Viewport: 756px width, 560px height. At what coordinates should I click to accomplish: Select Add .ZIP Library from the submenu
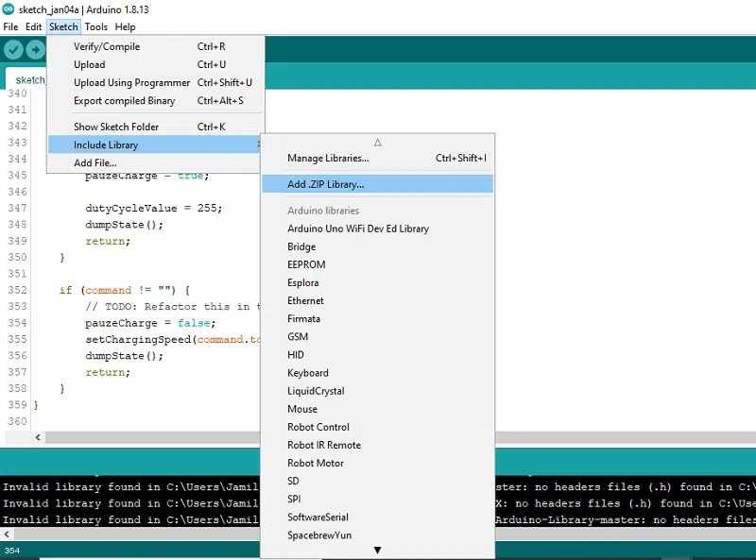pos(324,183)
